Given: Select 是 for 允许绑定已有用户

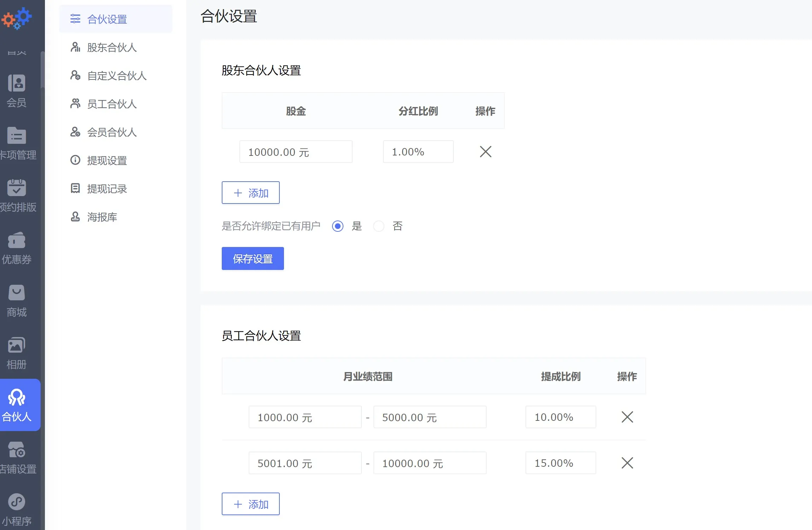Looking at the screenshot, I should pyautogui.click(x=338, y=226).
